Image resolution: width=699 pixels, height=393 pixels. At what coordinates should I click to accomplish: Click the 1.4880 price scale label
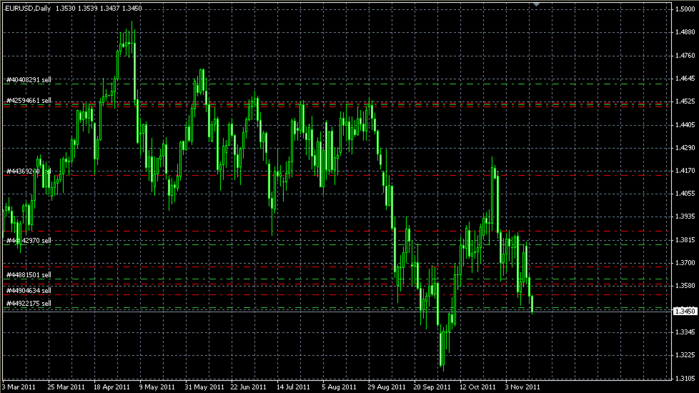(x=685, y=32)
